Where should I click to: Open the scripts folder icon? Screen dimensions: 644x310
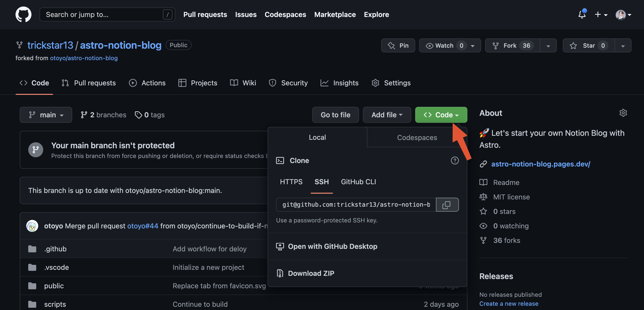32,304
